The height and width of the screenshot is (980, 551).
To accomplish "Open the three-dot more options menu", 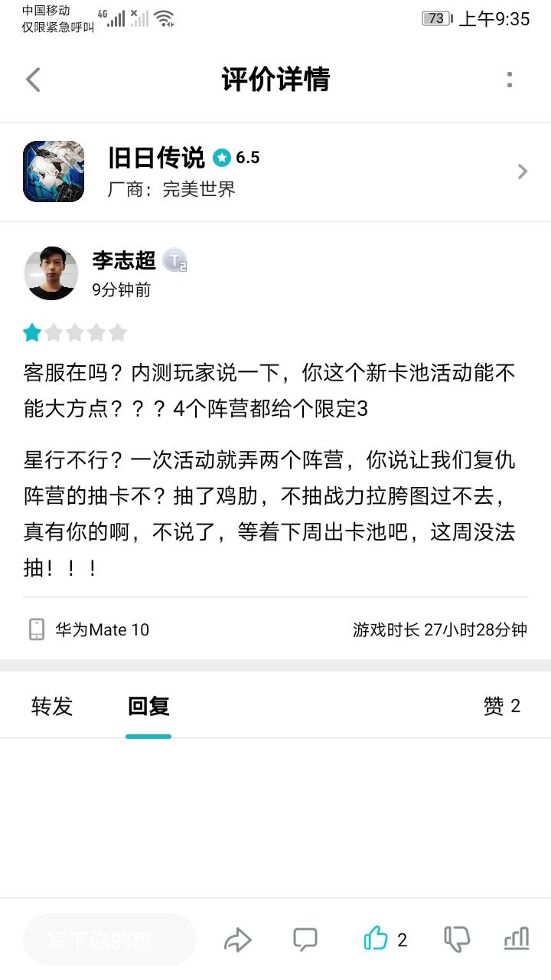I will tap(510, 80).
